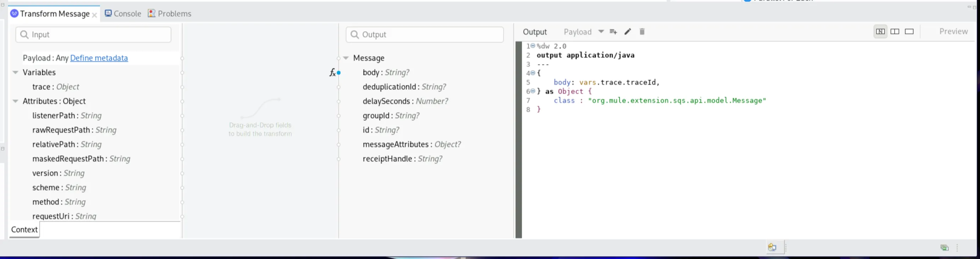Switch to the Console tab

pyautogui.click(x=123, y=14)
